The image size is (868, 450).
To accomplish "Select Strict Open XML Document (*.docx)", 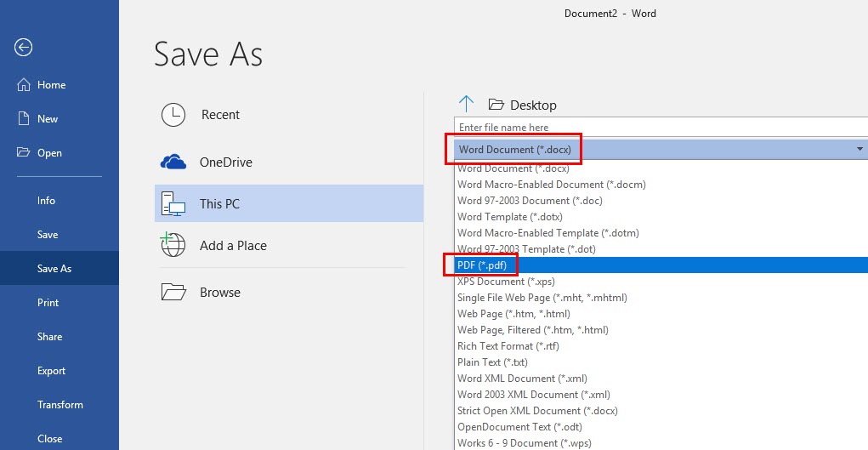I will (661, 411).
